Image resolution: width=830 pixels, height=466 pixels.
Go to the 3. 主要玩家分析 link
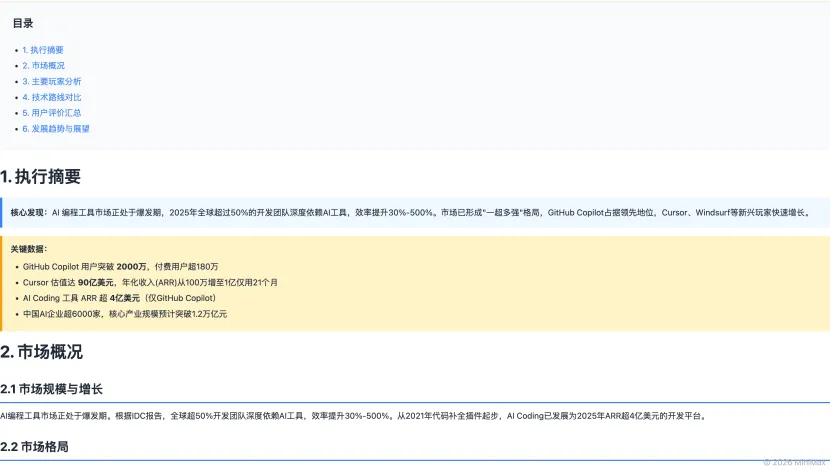pos(52,82)
